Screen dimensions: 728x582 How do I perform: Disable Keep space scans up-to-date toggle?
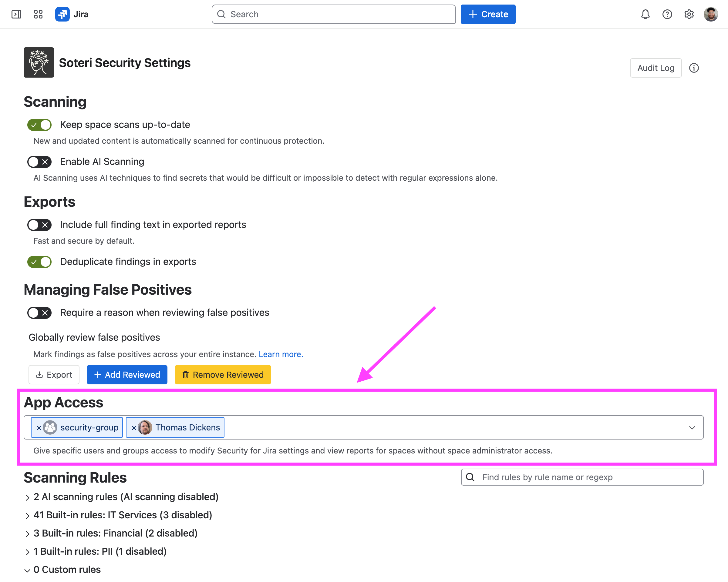pos(39,125)
